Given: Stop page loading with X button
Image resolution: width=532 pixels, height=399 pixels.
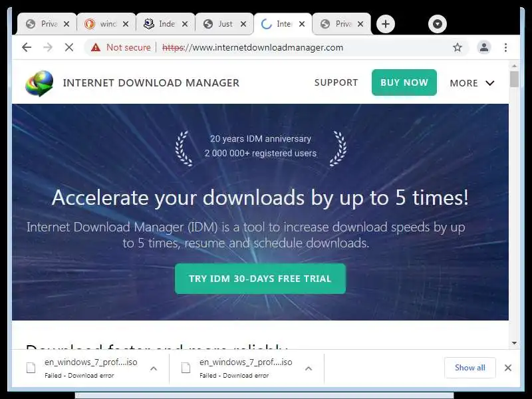Looking at the screenshot, I should click(x=69, y=47).
